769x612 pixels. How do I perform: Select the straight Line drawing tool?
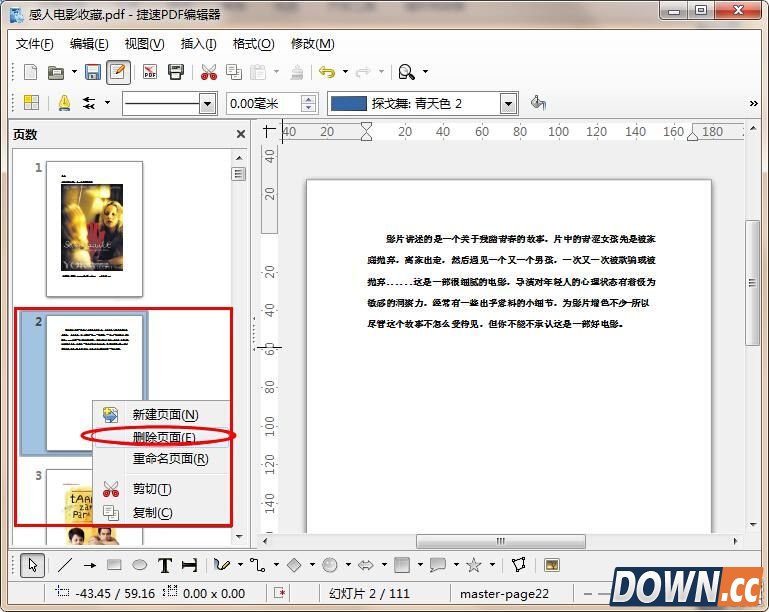click(65, 565)
